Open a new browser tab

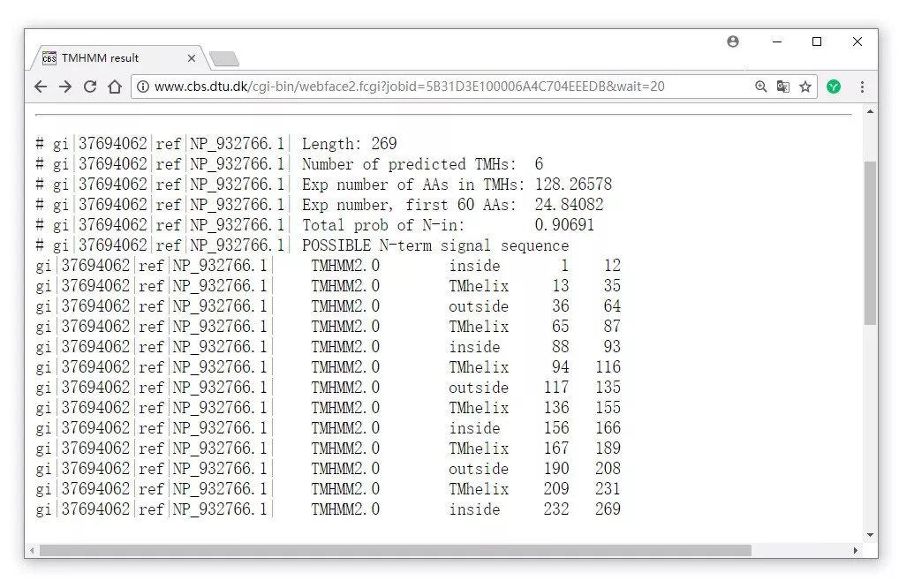[x=224, y=58]
